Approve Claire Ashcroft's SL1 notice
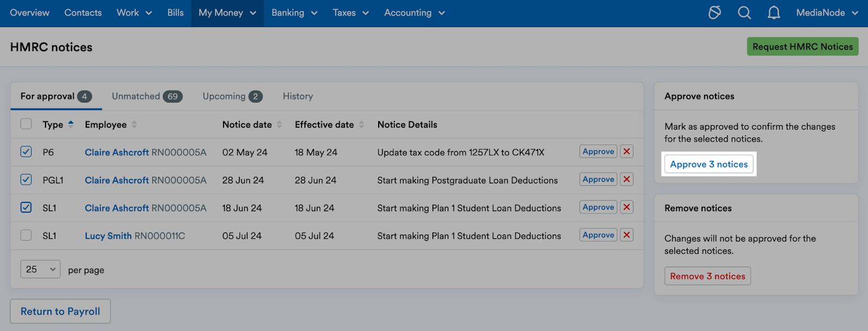Viewport: 868px width, 331px height. [x=598, y=207]
